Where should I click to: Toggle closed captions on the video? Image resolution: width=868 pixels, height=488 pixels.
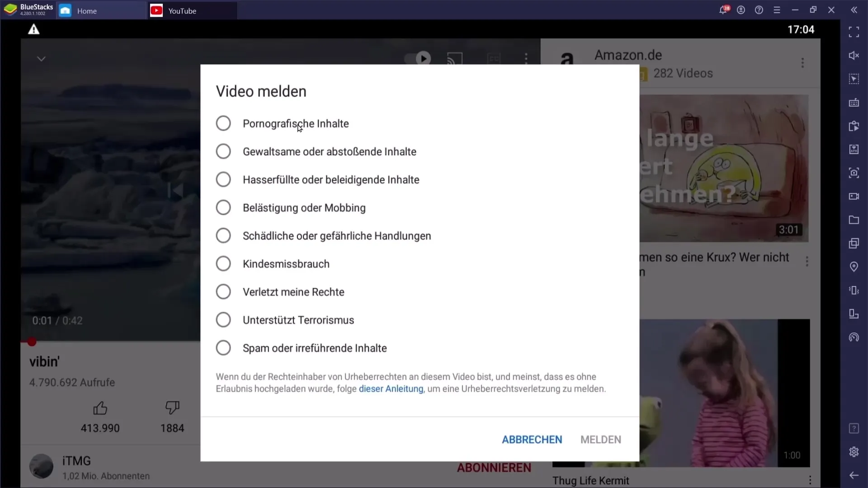coord(494,59)
